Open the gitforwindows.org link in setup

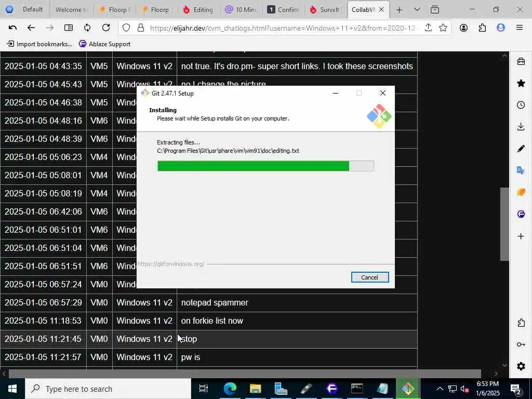click(x=170, y=263)
